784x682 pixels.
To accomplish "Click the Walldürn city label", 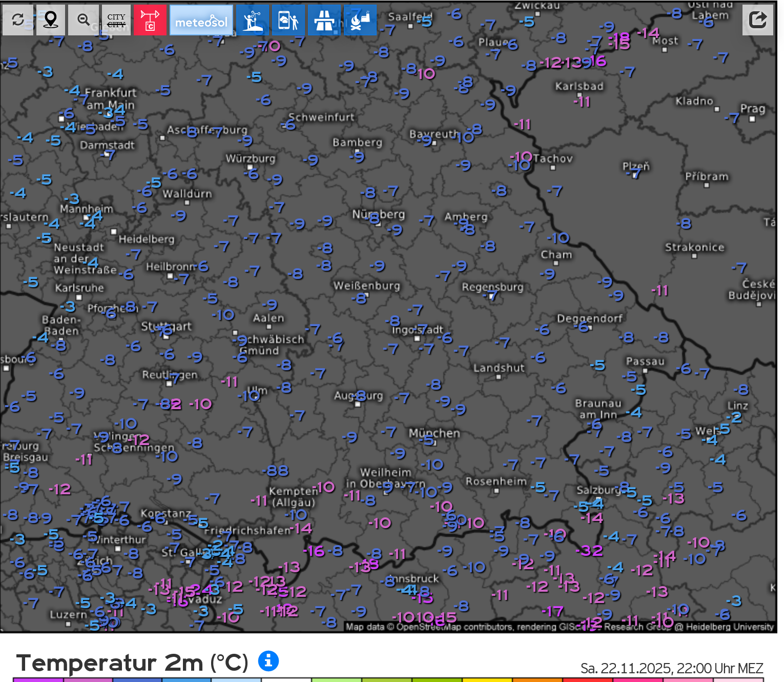I will (x=187, y=194).
